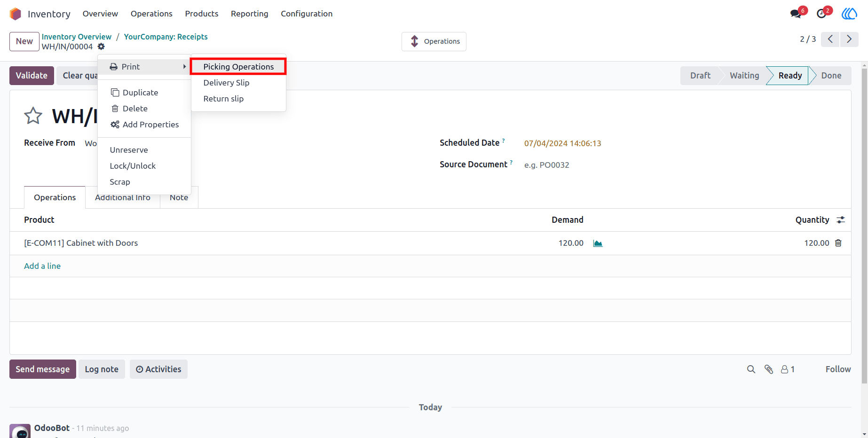The width and height of the screenshot is (868, 438).
Task: Click Inventory Overview breadcrumb link
Action: pos(77,37)
